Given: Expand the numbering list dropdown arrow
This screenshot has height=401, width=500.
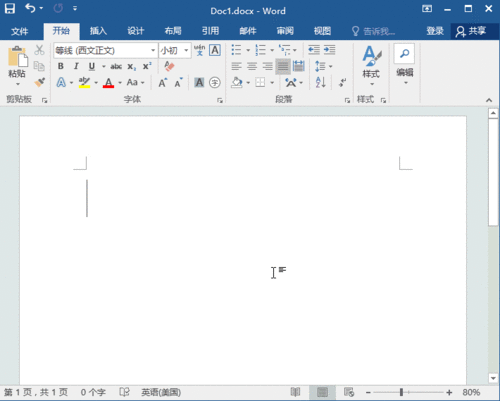Looking at the screenshot, I should click(272, 50).
